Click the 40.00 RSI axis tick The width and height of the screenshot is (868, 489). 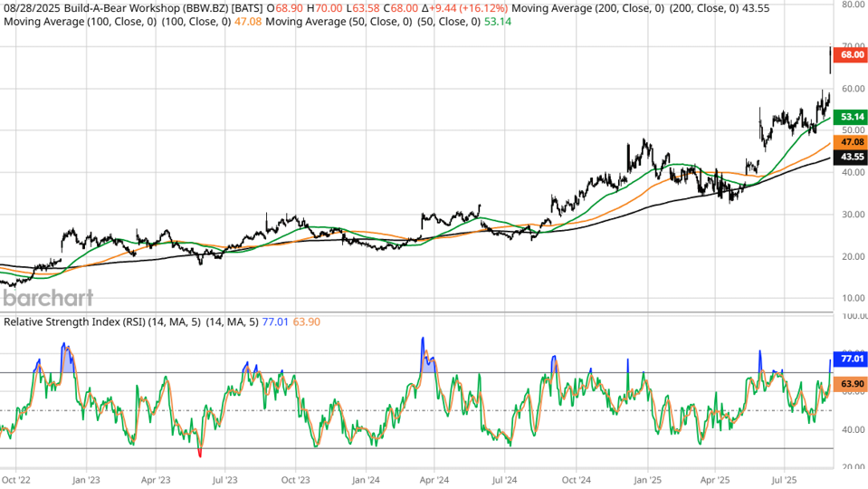(853, 430)
